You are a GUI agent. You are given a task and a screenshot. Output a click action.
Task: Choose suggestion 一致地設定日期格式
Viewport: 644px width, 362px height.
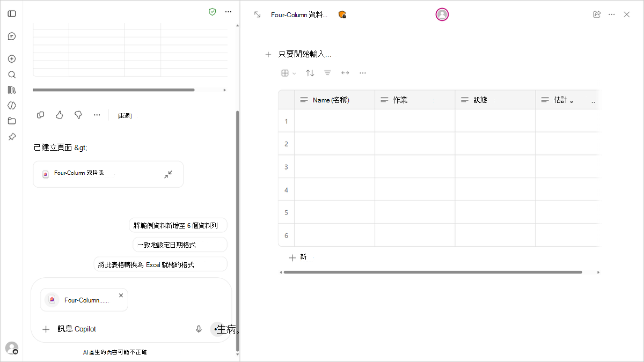180,245
